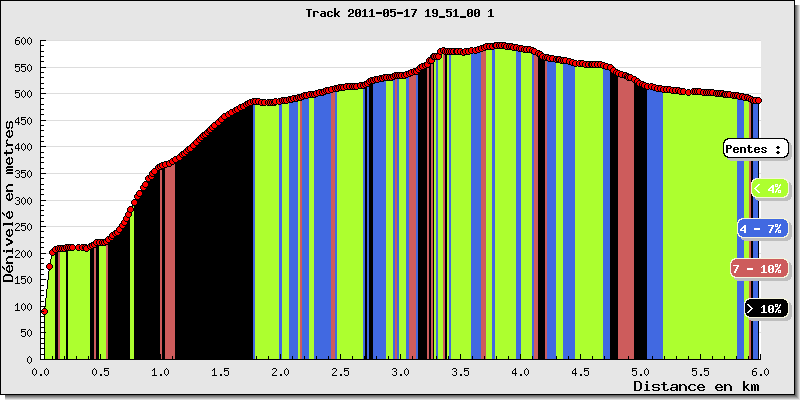Click the '550' y-axis value
Viewport: 800px width, 400px height.
pos(24,68)
